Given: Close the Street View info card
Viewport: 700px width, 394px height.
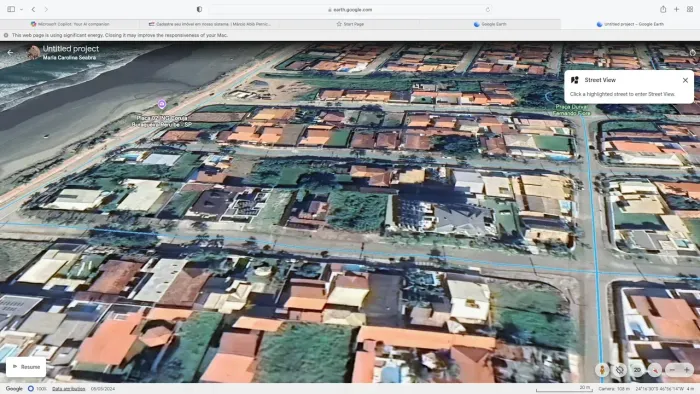Looking at the screenshot, I should coord(685,80).
